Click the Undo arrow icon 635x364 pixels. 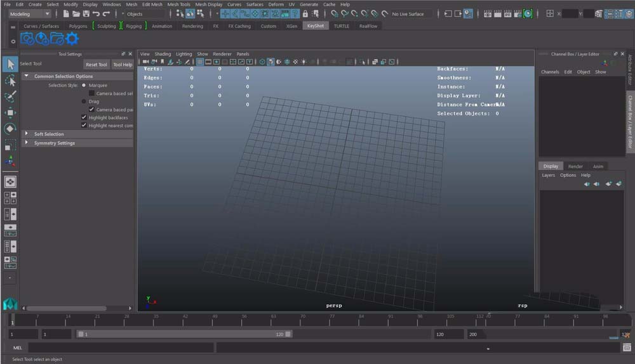96,13
